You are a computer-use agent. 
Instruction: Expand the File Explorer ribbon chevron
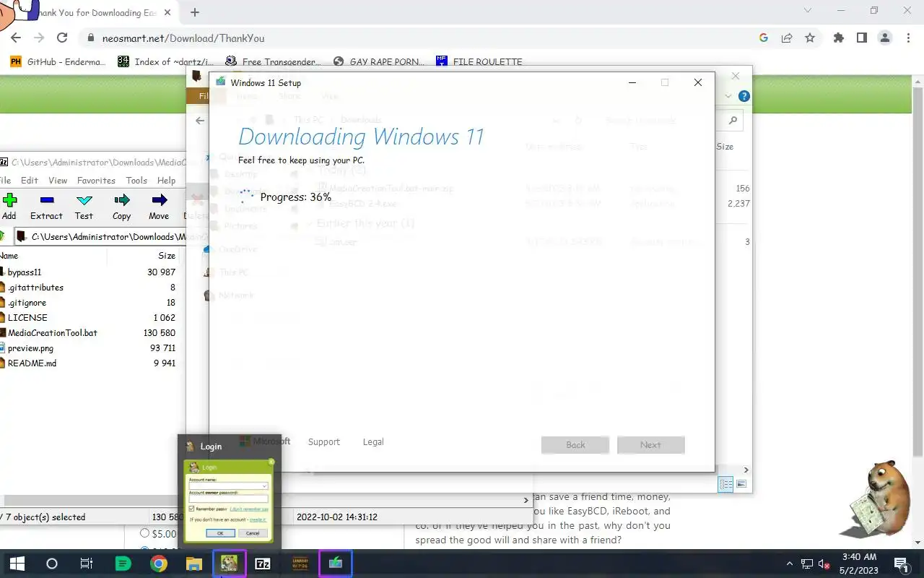(728, 96)
